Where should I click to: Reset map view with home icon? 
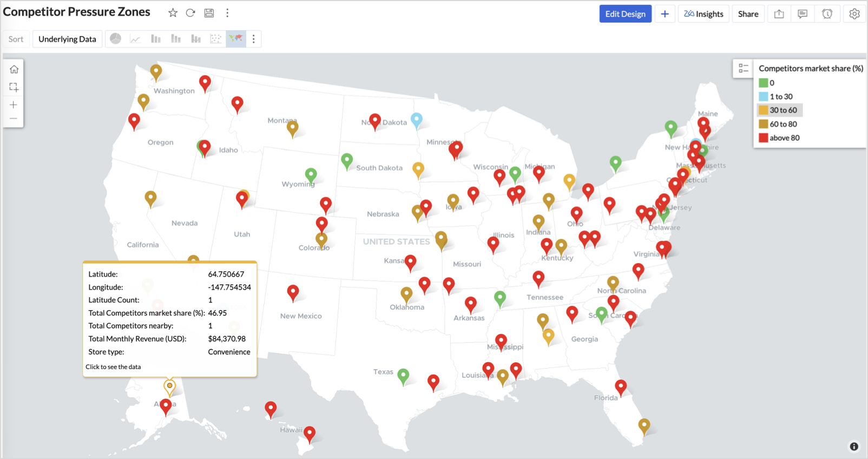click(x=14, y=69)
